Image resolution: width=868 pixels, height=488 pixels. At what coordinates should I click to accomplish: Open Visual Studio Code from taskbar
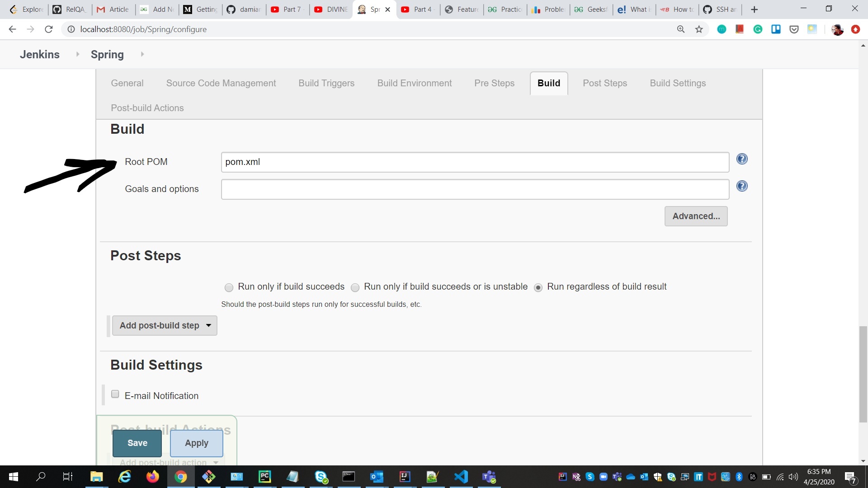pyautogui.click(x=461, y=477)
